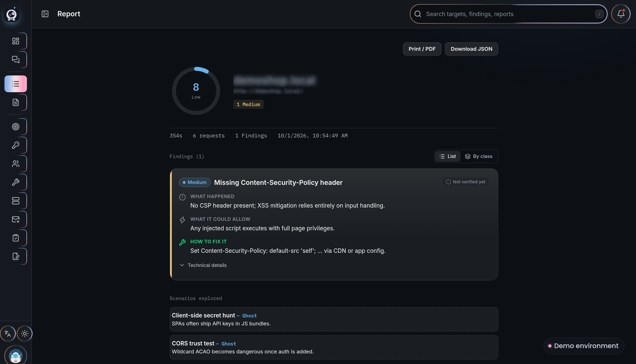Viewport: 636px width, 364px height.
Task: Click the notifications bell icon
Action: click(621, 14)
